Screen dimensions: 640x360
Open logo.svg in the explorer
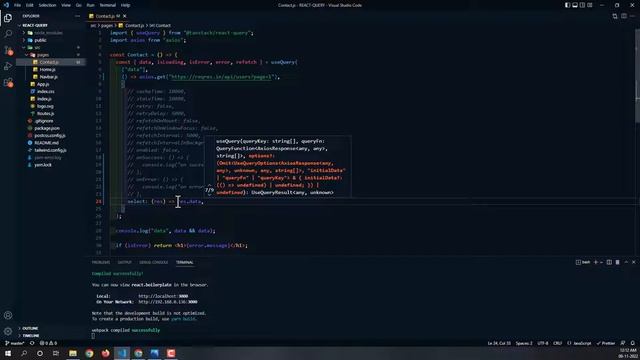pyautogui.click(x=45, y=106)
